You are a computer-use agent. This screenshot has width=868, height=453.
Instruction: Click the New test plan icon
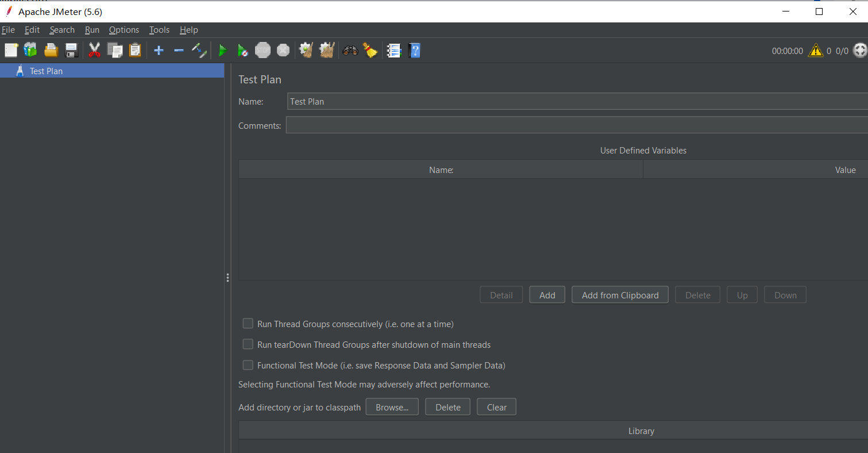click(11, 51)
